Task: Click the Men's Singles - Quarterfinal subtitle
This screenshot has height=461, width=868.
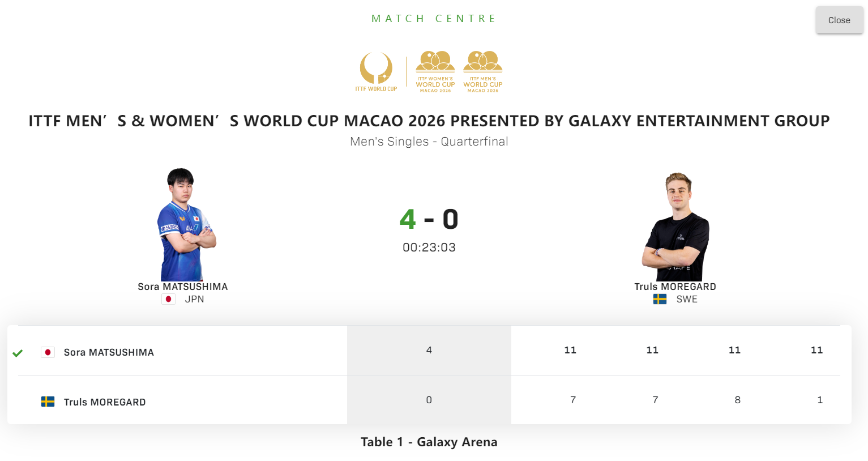Action: (x=429, y=142)
